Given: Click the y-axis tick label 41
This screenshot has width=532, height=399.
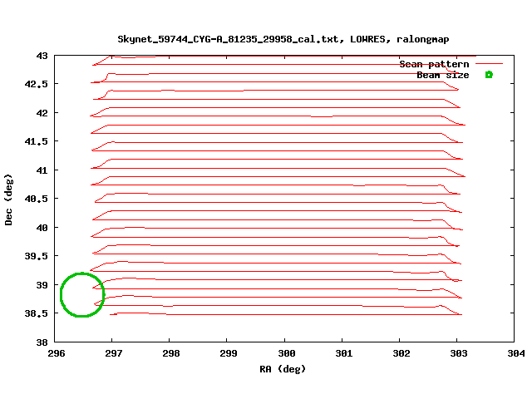Looking at the screenshot, I should (x=42, y=170).
